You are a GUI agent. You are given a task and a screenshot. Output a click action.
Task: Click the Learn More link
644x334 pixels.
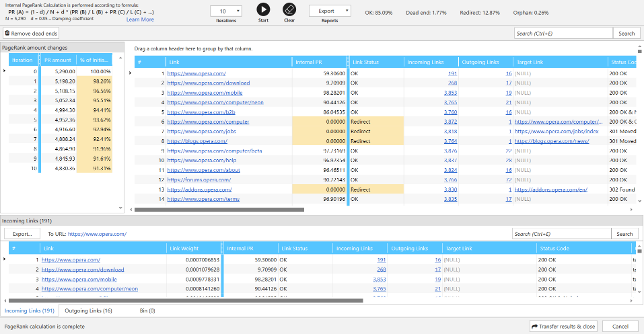pos(140,19)
